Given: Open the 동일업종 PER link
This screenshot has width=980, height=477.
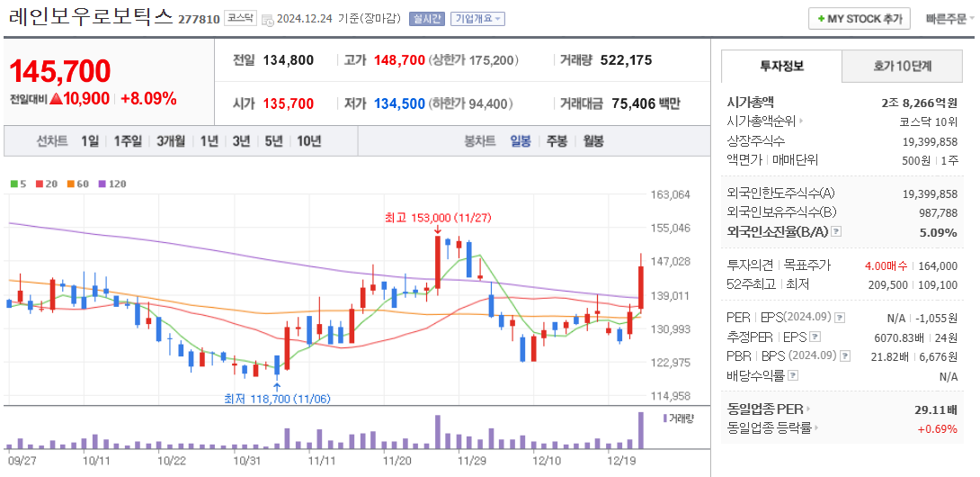Looking at the screenshot, I should (770, 409).
